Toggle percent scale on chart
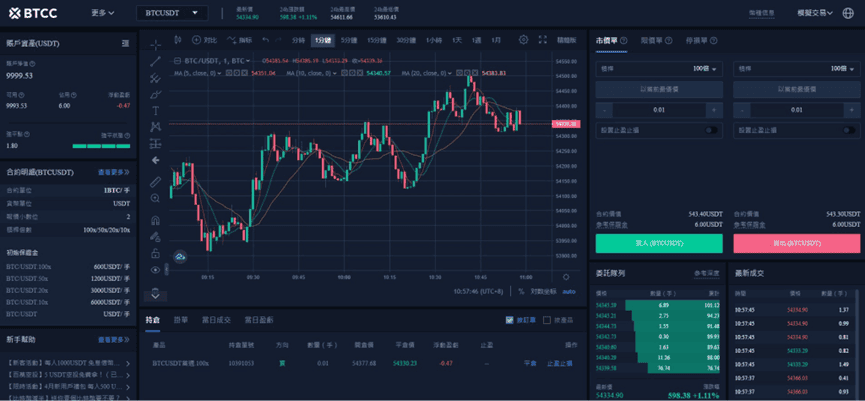 coord(521,291)
